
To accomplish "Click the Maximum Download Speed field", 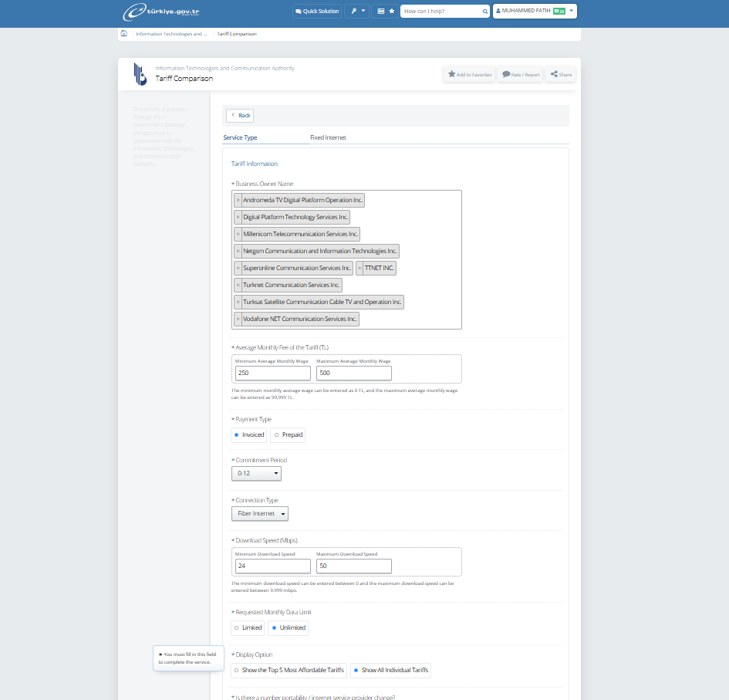I will coord(354,566).
